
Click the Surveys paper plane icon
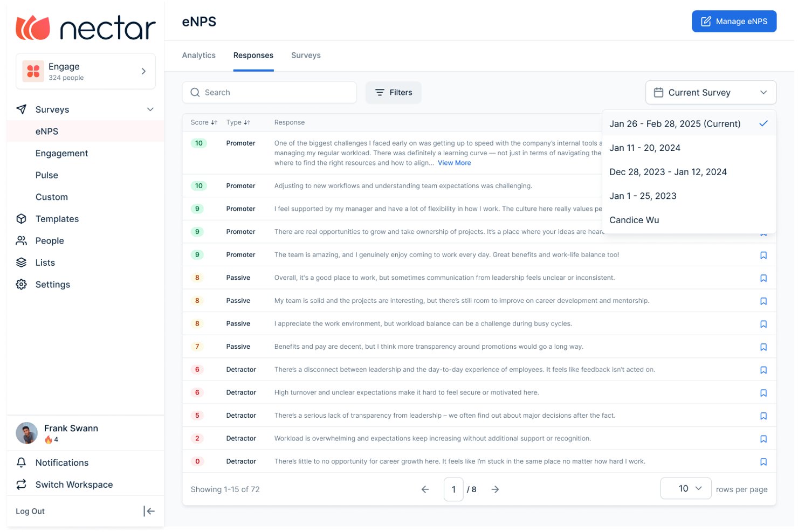click(x=22, y=109)
